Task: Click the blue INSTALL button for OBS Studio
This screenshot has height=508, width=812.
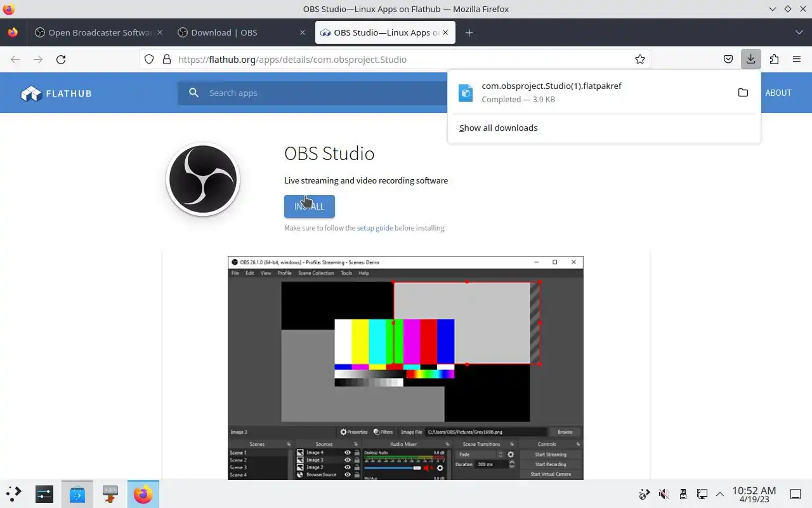Action: point(309,206)
